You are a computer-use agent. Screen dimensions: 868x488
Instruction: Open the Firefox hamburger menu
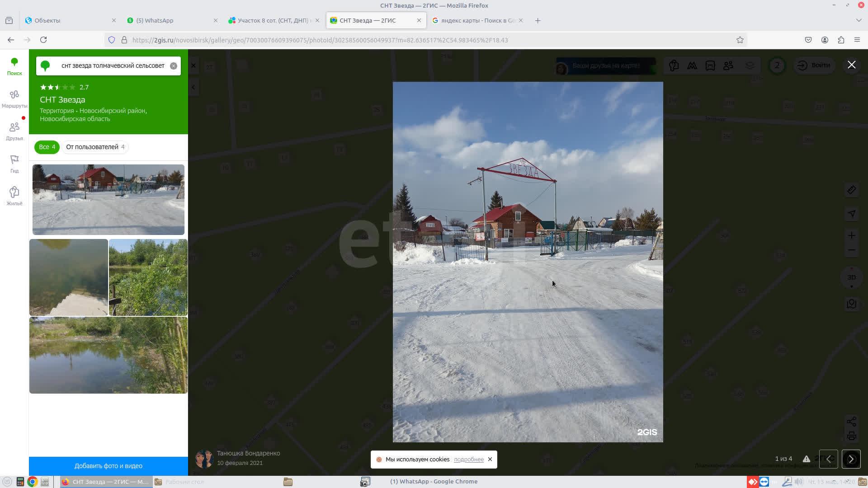(x=857, y=40)
